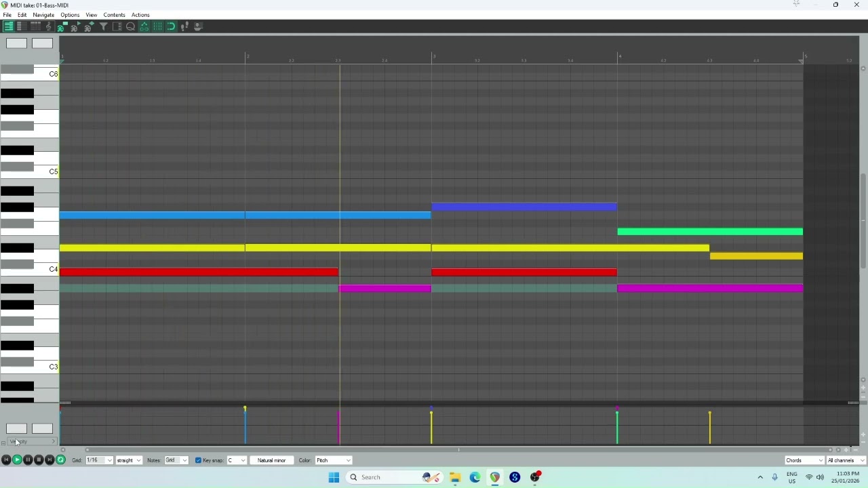The width and height of the screenshot is (868, 488).
Task: Click the taskbar Search box
Action: click(393, 477)
